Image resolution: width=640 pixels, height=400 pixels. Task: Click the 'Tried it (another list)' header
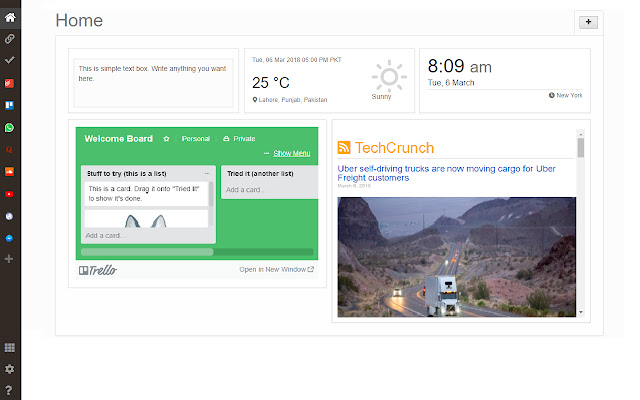pos(260,173)
